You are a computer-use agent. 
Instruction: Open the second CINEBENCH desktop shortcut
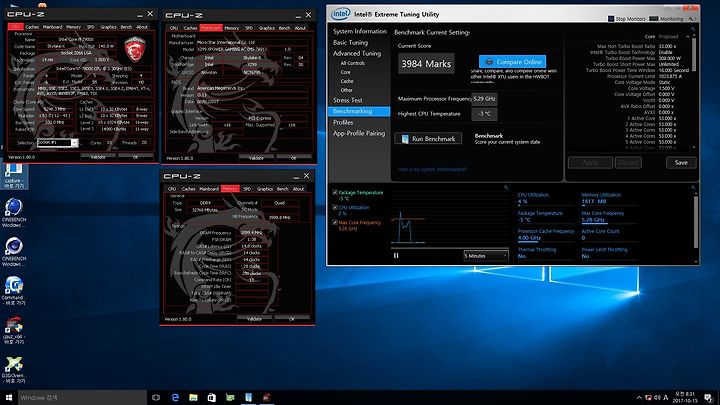[14, 252]
